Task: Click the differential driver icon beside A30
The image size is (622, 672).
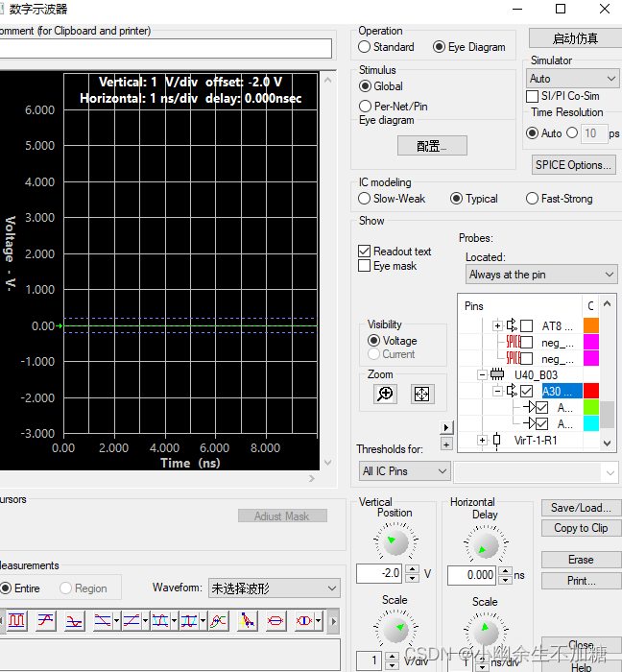Action: click(512, 391)
